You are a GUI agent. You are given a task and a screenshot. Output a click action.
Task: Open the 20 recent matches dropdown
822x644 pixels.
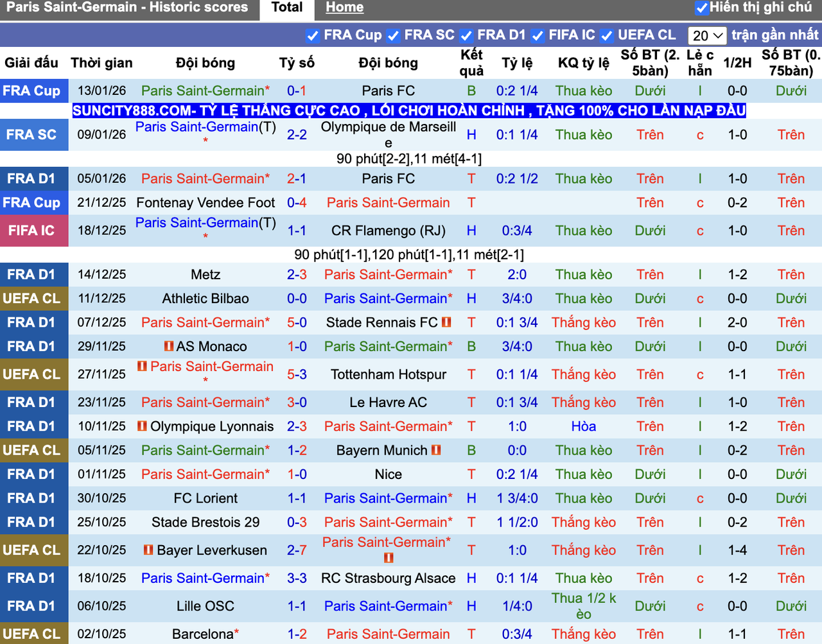(x=708, y=35)
